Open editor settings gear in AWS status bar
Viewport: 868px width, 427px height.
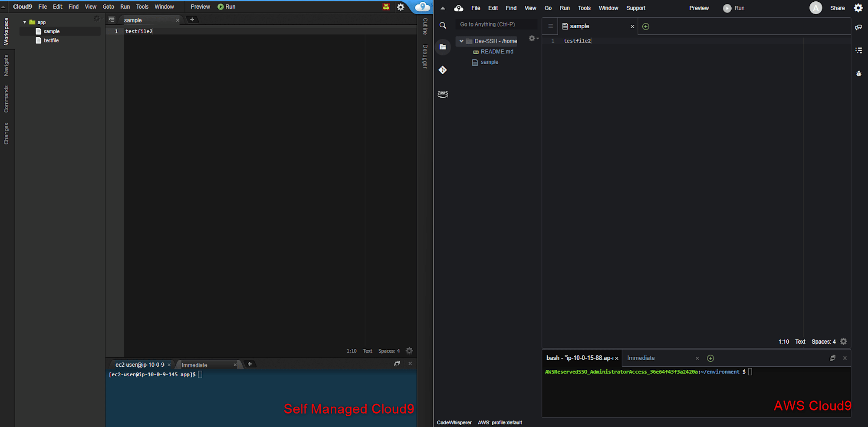click(x=843, y=342)
